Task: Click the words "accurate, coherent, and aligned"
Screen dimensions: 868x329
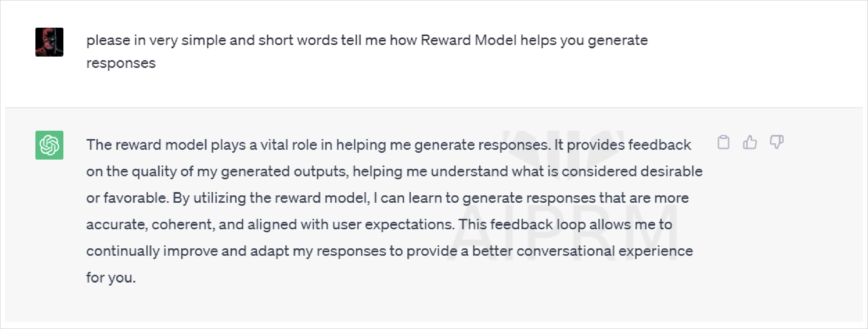Action: [x=191, y=224]
